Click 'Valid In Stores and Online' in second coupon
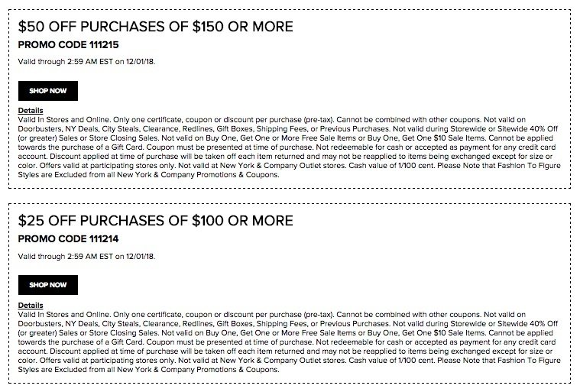Screen dimensions: 580x392 click(x=63, y=315)
